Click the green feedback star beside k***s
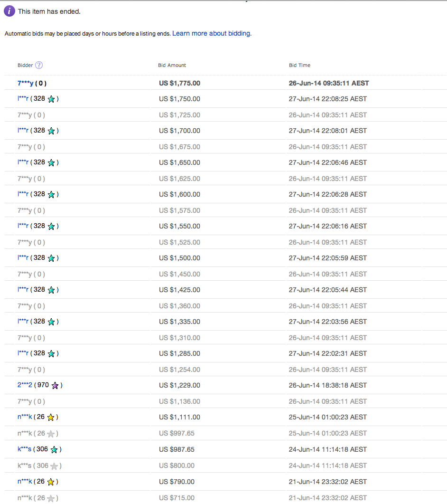447x504 pixels. click(x=54, y=449)
